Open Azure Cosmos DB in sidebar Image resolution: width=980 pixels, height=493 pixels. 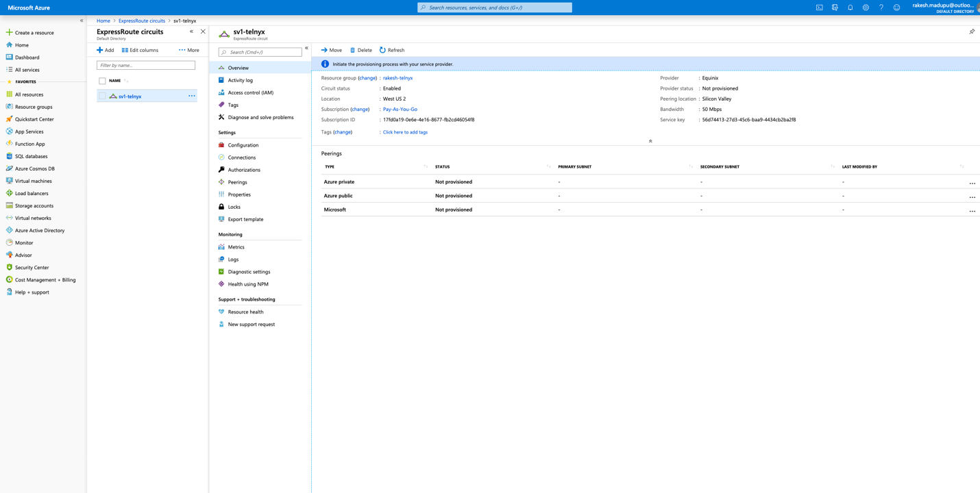[x=34, y=168]
